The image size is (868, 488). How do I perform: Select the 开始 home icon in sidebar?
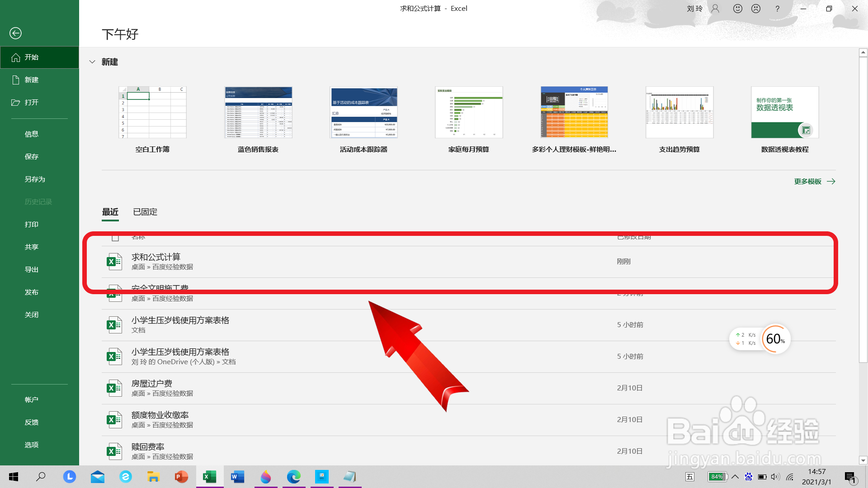16,57
